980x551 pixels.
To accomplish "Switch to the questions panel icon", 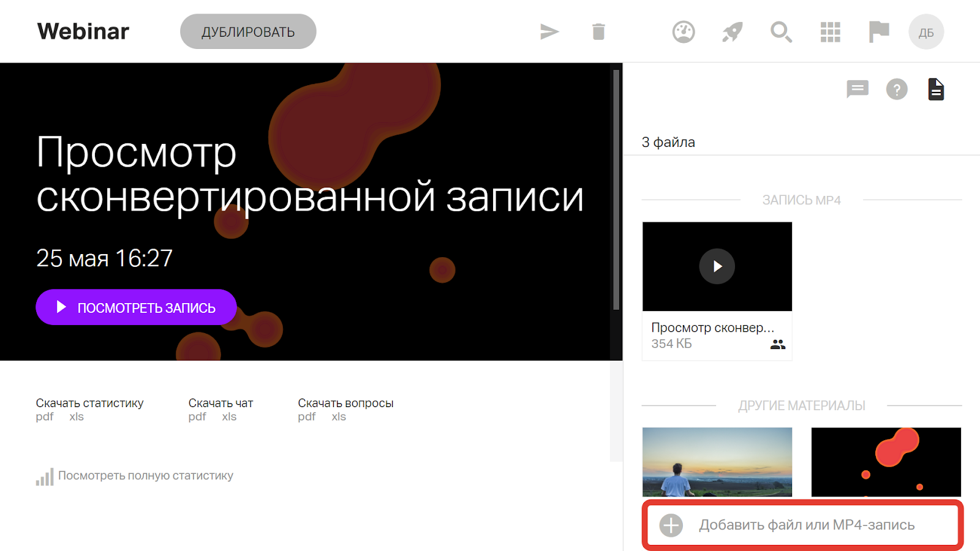I will pos(897,90).
